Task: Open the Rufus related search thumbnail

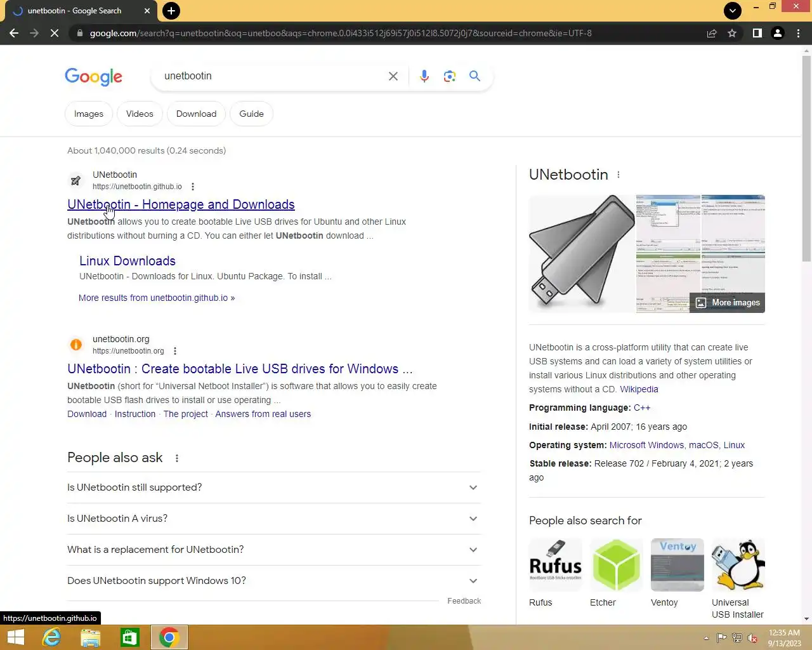Action: [x=556, y=565]
